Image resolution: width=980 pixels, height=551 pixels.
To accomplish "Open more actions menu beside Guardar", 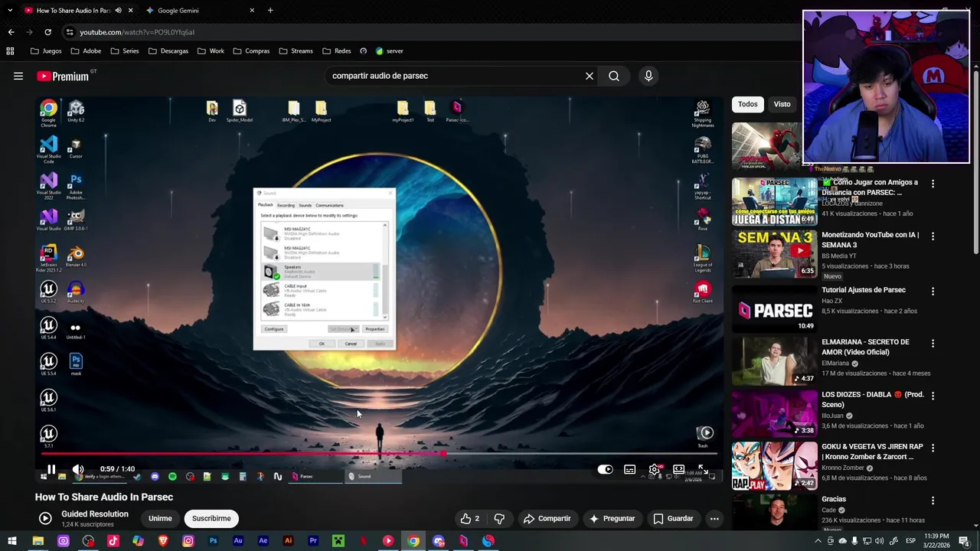I will click(714, 518).
